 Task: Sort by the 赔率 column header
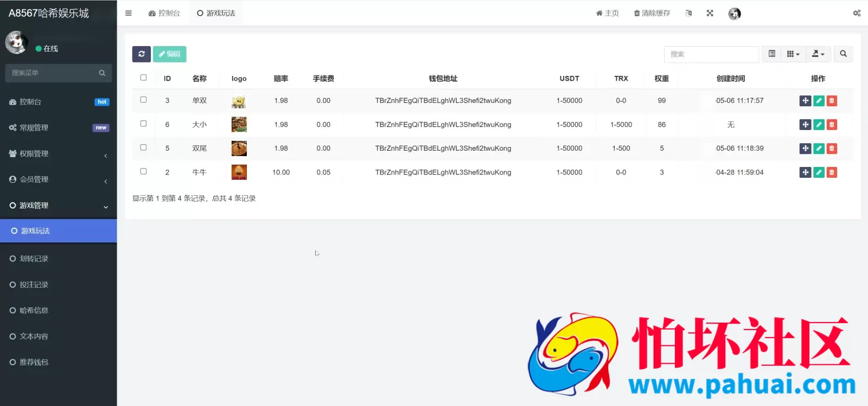(281, 79)
